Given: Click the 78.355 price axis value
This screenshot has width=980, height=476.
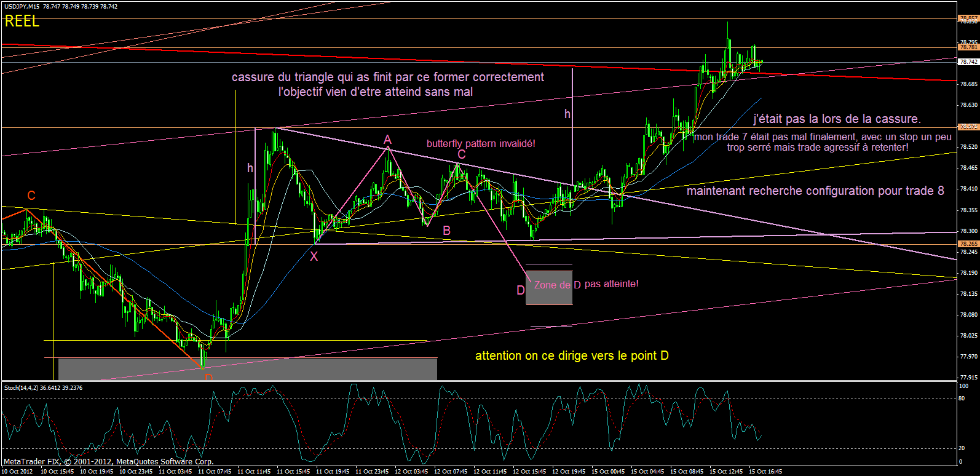Looking at the screenshot, I should pos(968,210).
